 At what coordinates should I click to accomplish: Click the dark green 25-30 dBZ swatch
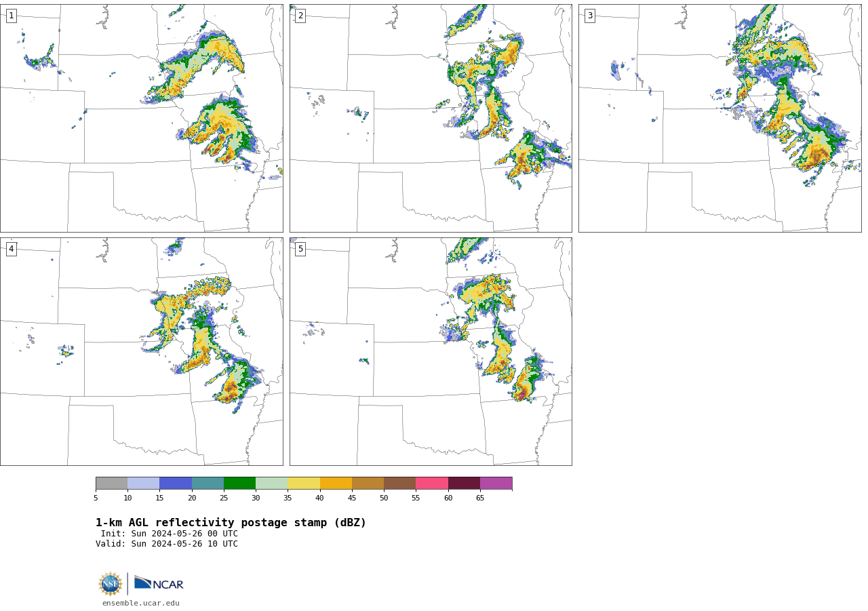click(239, 483)
